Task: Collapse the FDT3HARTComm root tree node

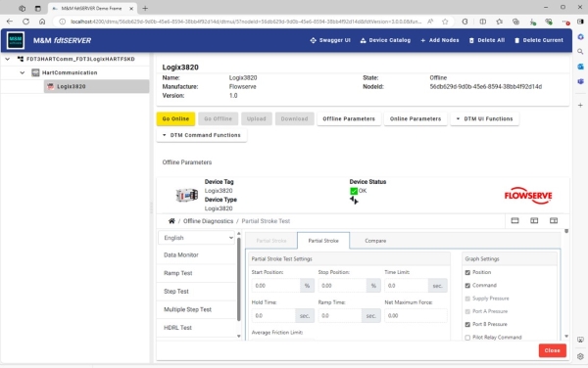Action: pos(8,59)
